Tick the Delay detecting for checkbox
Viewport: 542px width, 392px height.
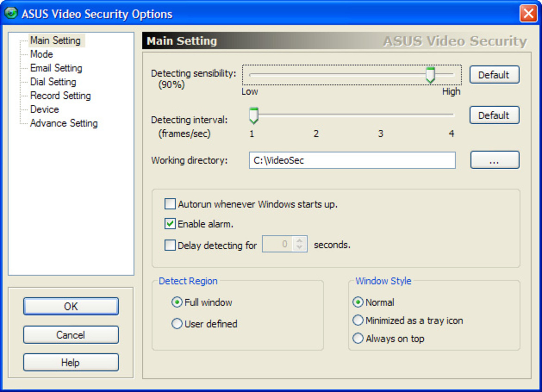170,245
